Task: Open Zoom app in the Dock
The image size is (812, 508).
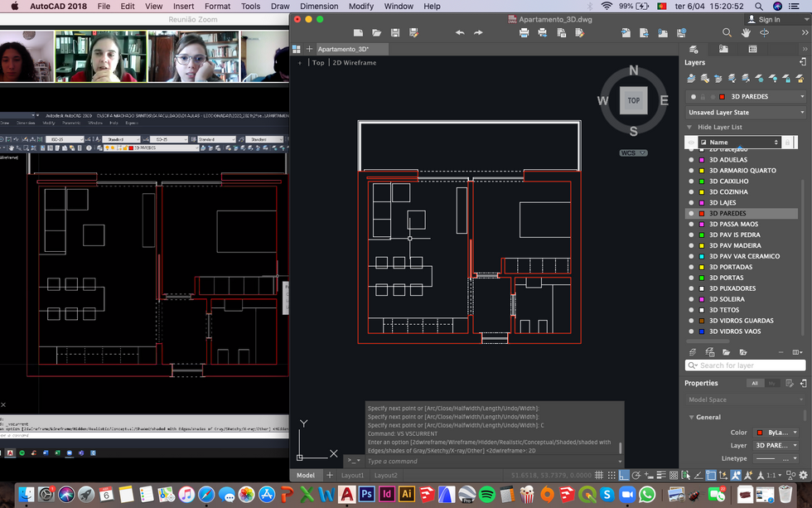Action: pos(627,495)
